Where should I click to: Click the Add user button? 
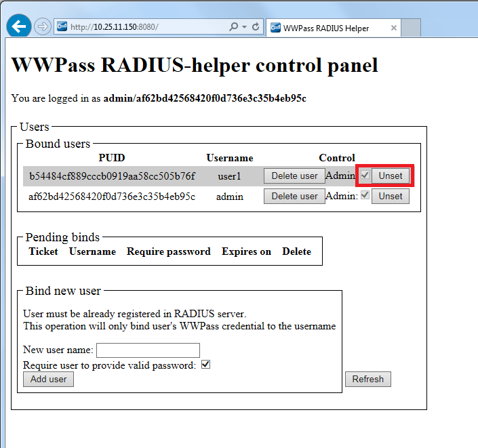pos(48,379)
